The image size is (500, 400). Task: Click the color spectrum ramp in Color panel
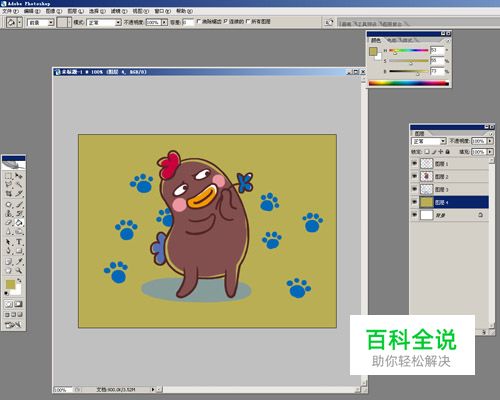409,83
